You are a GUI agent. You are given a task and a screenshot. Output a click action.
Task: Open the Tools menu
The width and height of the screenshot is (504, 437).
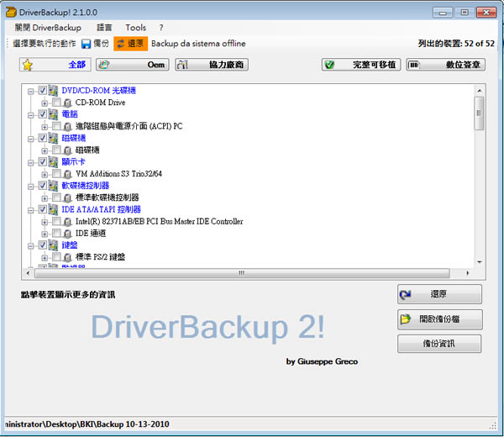135,28
